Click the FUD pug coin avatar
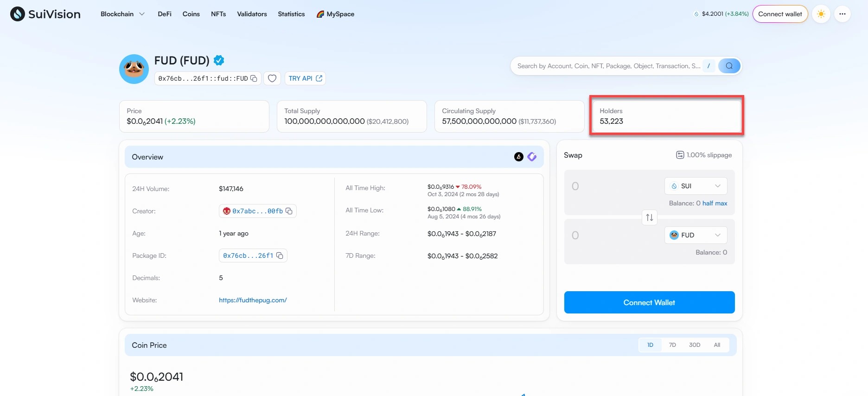The height and width of the screenshot is (396, 868). 134,69
